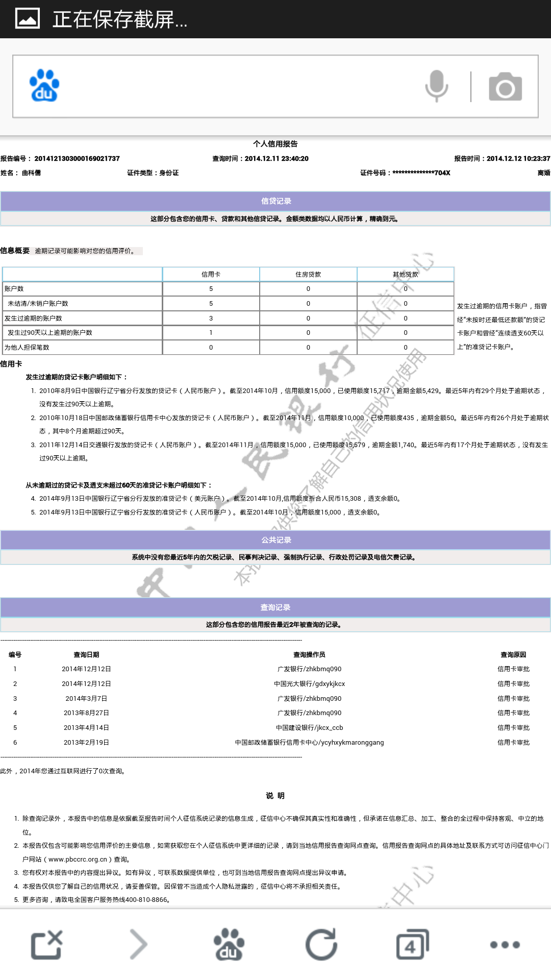551x980 pixels.
Task: Tap query date 2013年2月19日
Action: click(x=86, y=743)
